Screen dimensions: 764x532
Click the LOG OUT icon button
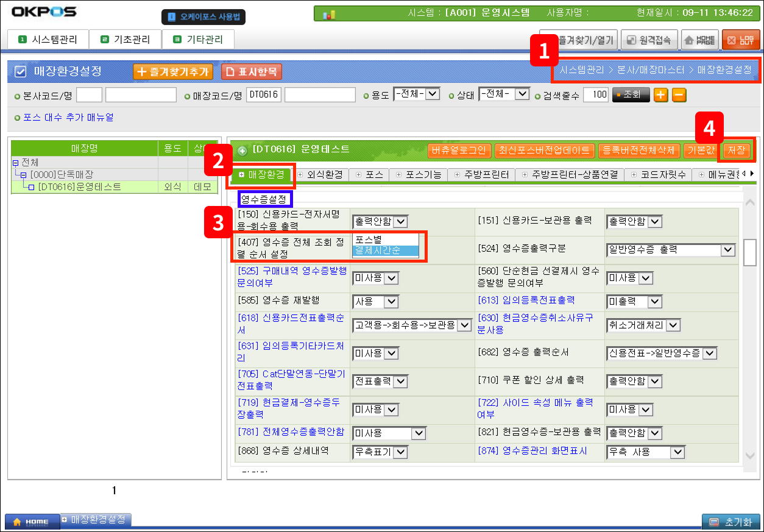(740, 40)
